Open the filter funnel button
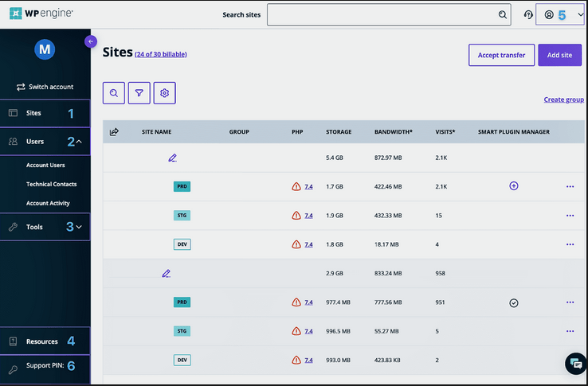The height and width of the screenshot is (386, 588). [139, 93]
